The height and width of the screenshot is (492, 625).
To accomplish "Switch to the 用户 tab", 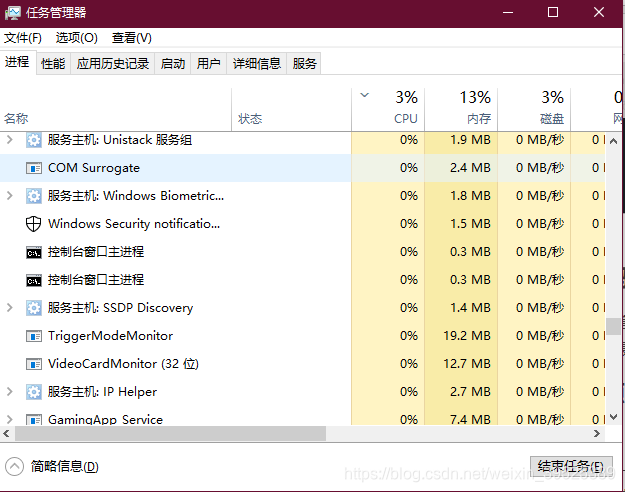I will pos(208,63).
